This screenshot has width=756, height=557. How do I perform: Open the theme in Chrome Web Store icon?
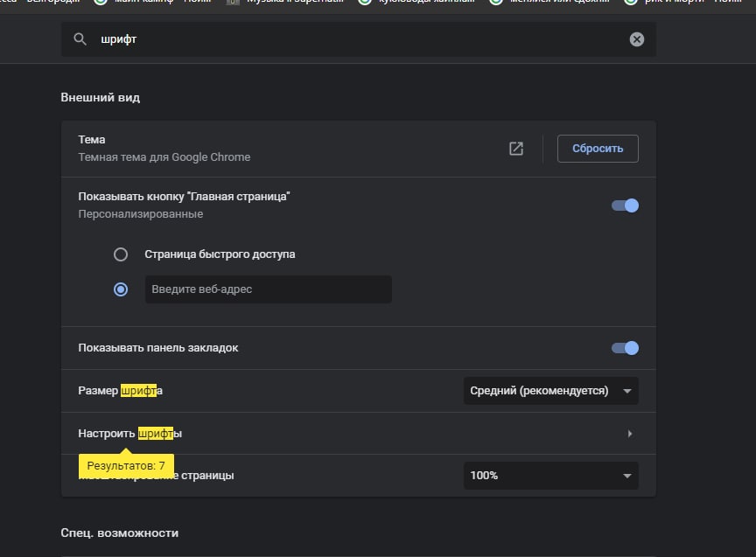516,149
